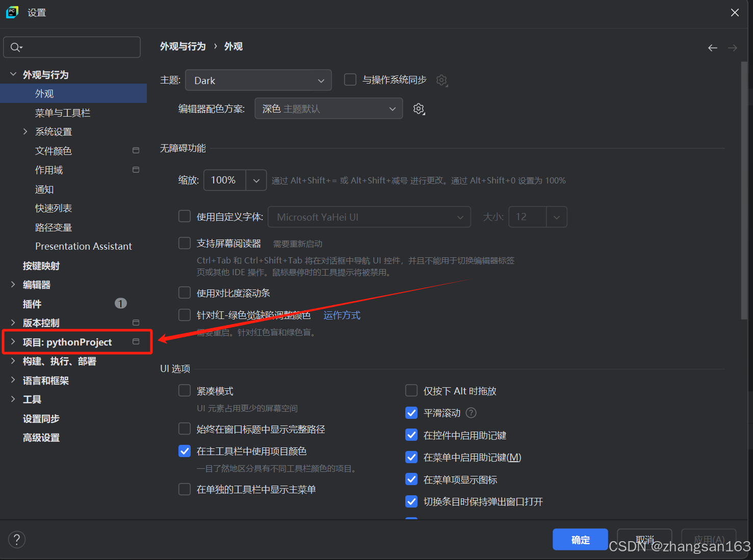Disable 平滑滚动

click(411, 413)
